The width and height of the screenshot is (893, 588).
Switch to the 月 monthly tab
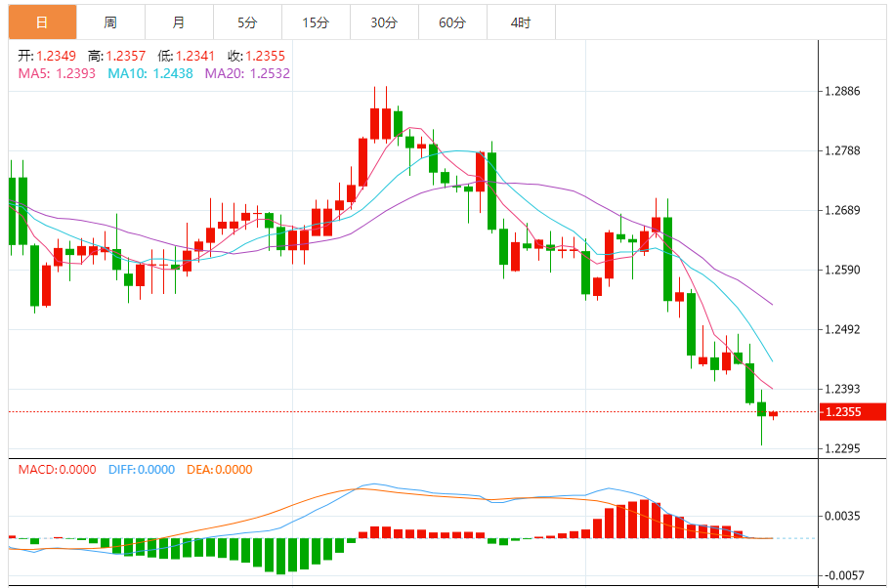[179, 22]
